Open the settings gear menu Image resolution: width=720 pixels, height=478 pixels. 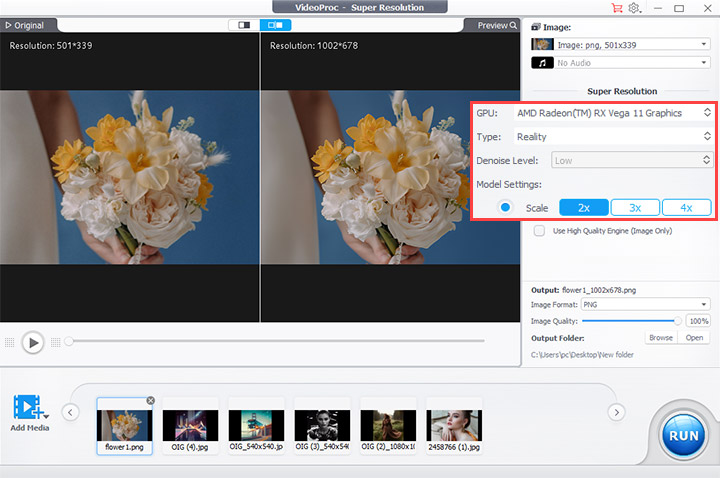click(634, 8)
